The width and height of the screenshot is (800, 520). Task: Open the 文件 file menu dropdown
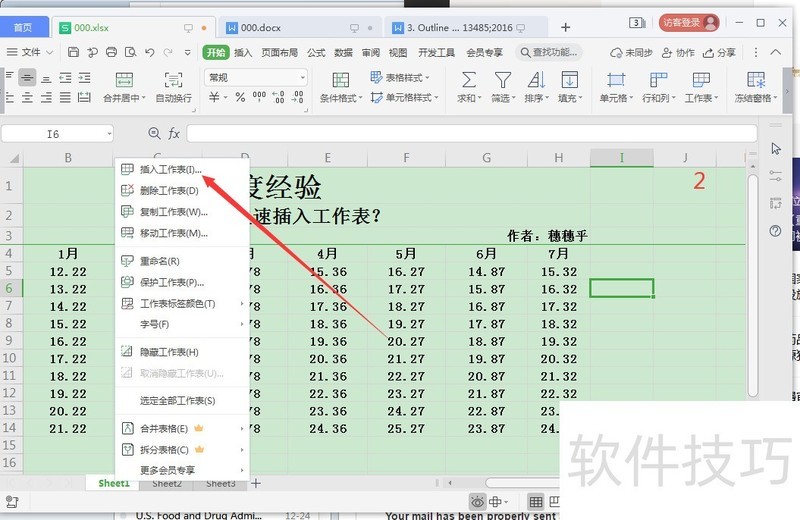[30, 52]
